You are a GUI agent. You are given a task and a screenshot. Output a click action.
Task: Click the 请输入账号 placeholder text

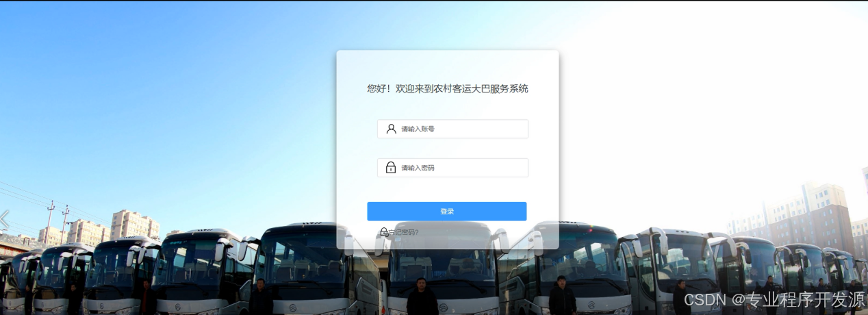[x=418, y=129]
